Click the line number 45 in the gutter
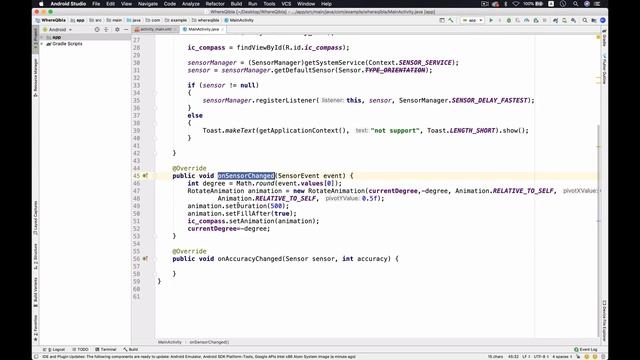The width and height of the screenshot is (640, 360). pyautogui.click(x=136, y=176)
